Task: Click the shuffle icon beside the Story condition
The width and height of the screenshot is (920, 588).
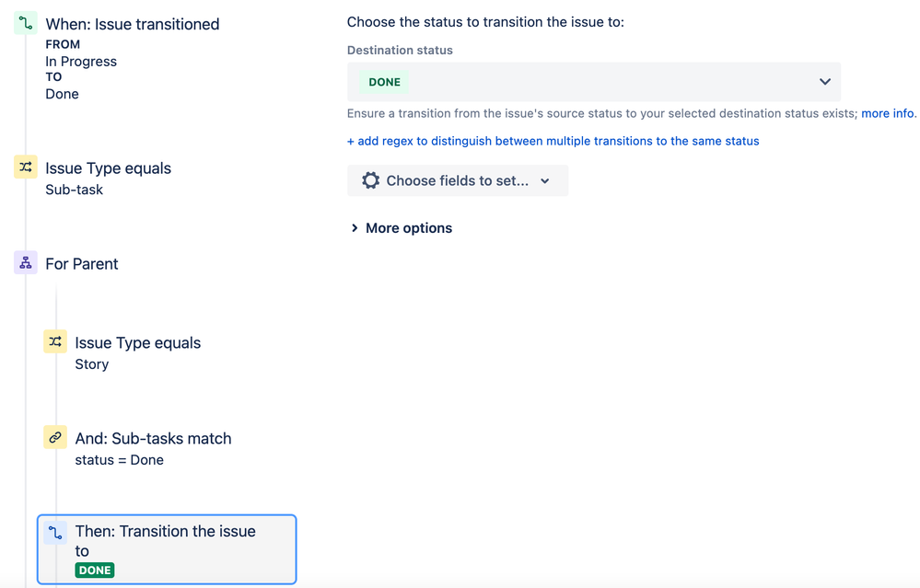Action: 55,342
